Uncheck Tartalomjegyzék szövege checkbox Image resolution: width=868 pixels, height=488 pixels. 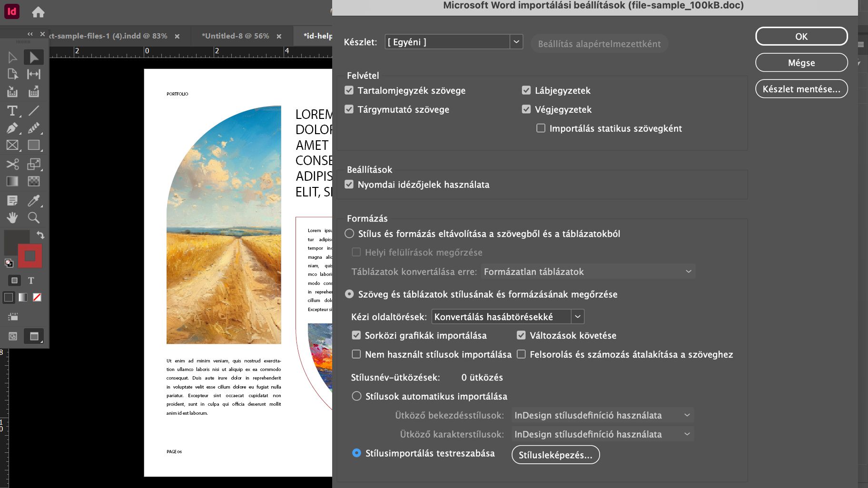point(349,90)
